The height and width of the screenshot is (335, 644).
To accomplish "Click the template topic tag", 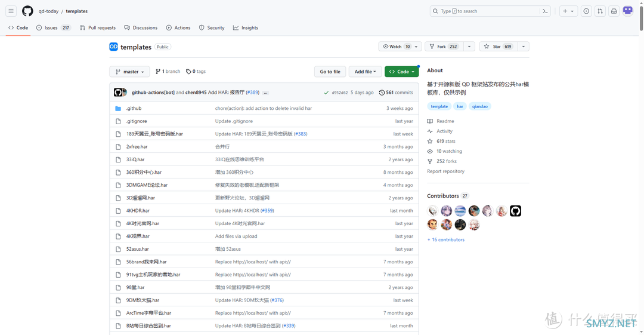I will click(439, 106).
